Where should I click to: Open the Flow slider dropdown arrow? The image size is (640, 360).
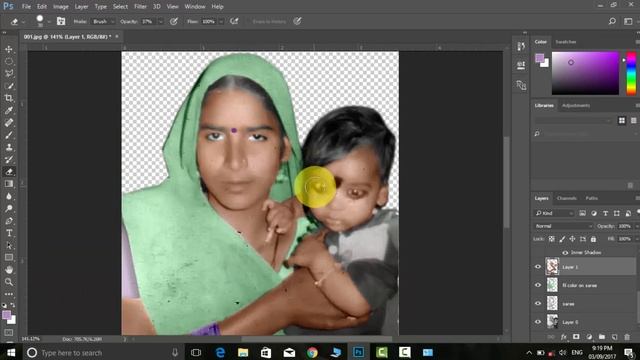click(x=221, y=21)
